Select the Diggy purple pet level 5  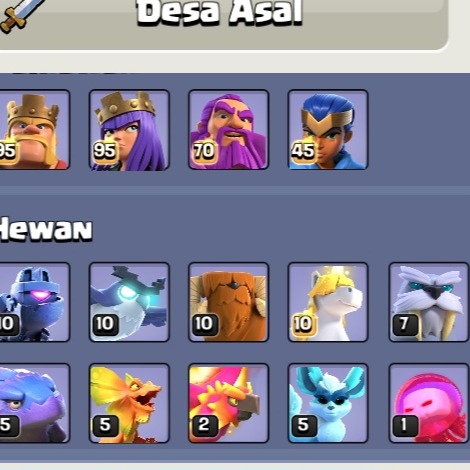[x=34, y=403]
